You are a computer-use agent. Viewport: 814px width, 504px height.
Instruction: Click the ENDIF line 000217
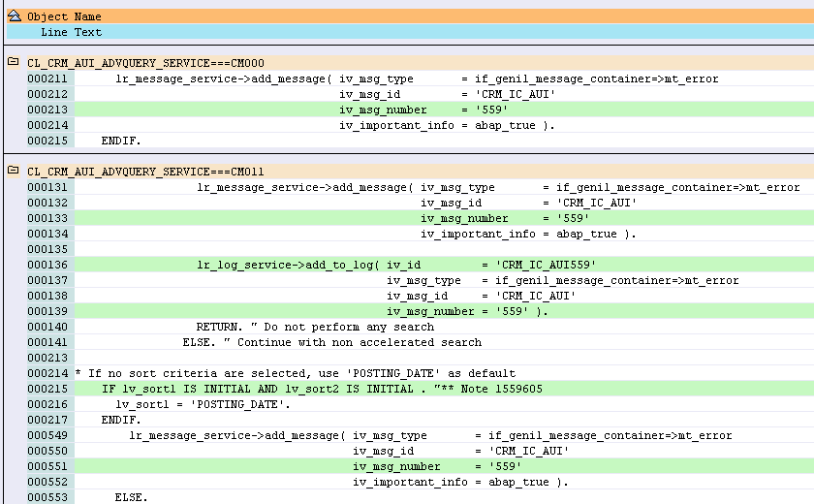click(121, 420)
